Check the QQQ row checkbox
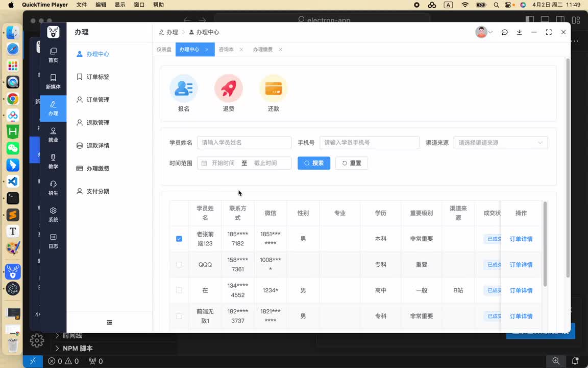This screenshot has height=368, width=588. point(179,264)
